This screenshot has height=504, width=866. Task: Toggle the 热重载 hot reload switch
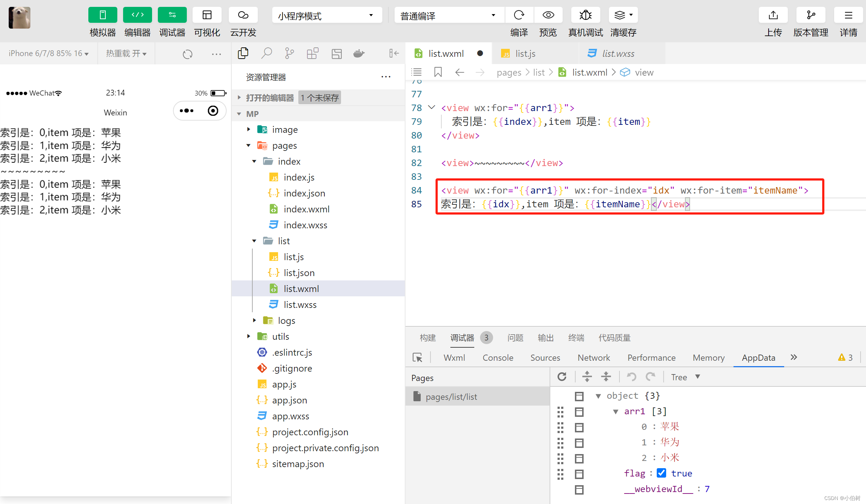pyautogui.click(x=126, y=53)
